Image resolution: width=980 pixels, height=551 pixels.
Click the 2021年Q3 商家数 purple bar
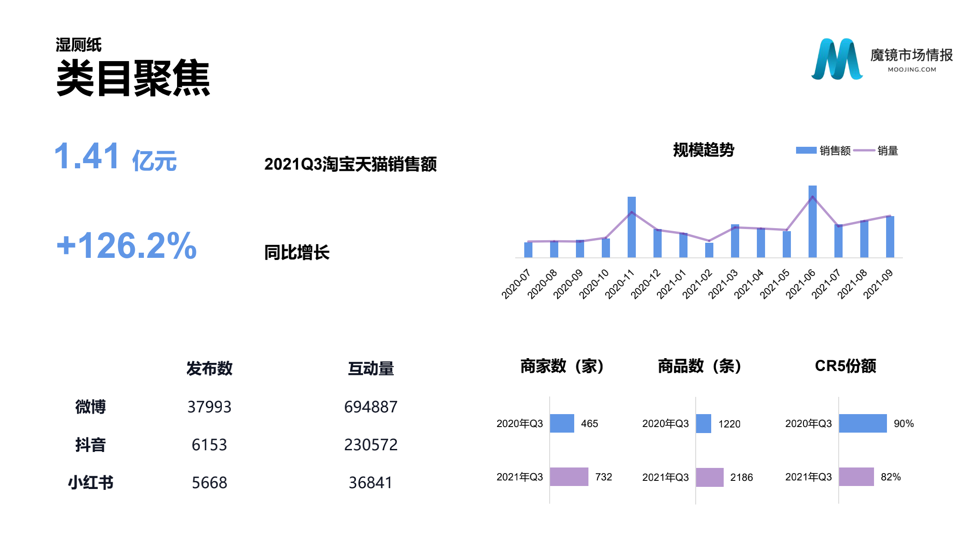(x=569, y=477)
